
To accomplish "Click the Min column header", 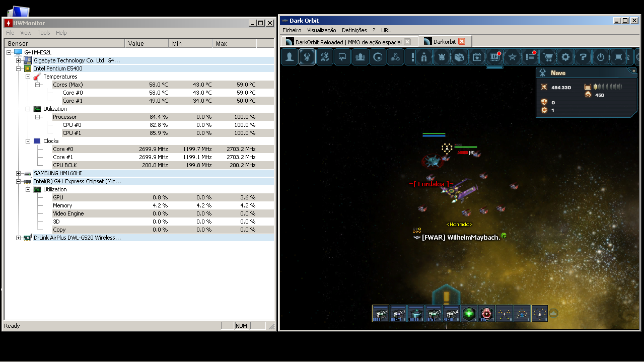I will 190,44.
